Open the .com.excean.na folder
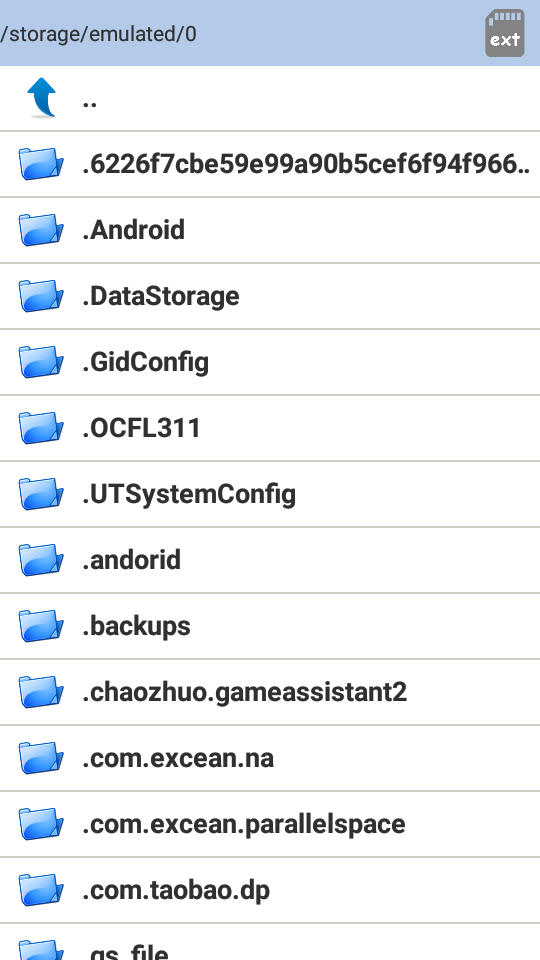The width and height of the screenshot is (540, 960). point(270,758)
